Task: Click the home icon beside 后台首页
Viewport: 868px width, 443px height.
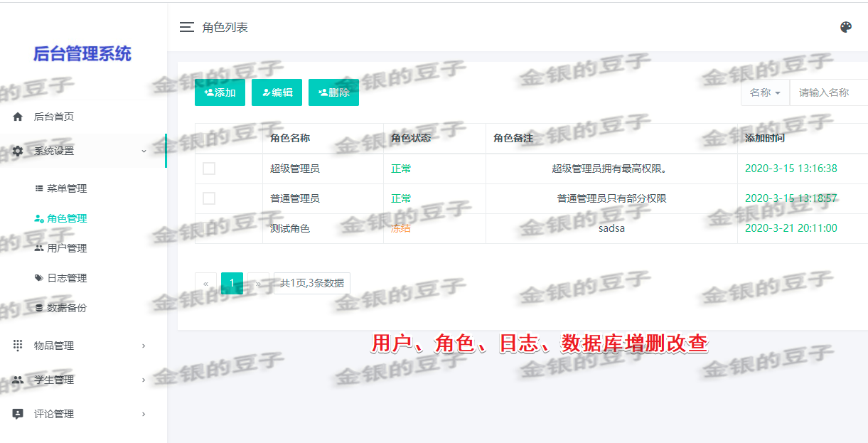Action: point(18,117)
